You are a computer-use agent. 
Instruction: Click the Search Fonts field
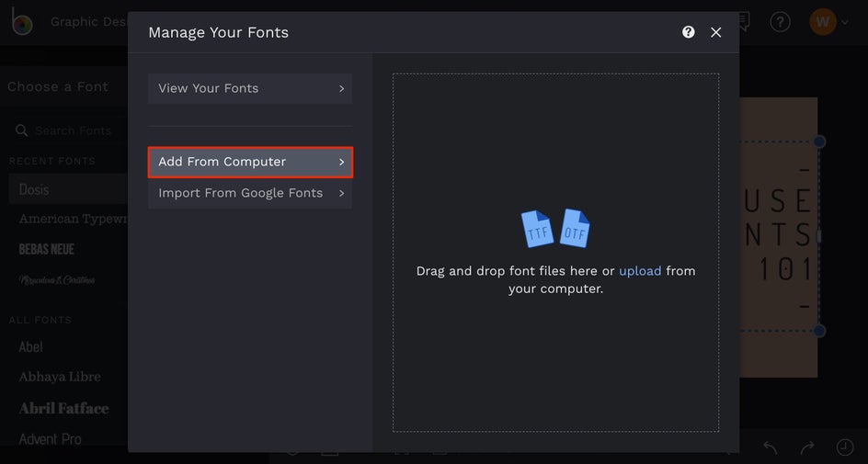(74, 130)
